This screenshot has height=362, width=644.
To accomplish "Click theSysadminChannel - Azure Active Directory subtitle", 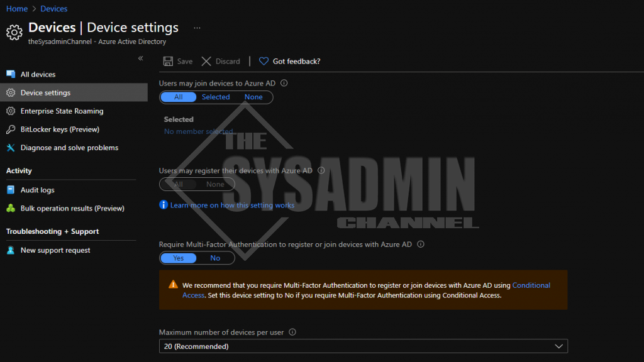I will coord(97,41).
